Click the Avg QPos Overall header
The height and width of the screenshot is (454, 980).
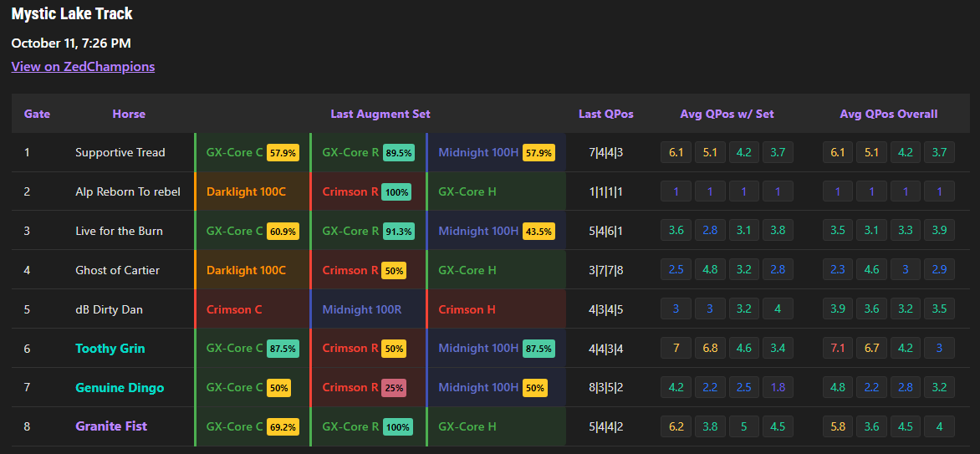pyautogui.click(x=889, y=114)
